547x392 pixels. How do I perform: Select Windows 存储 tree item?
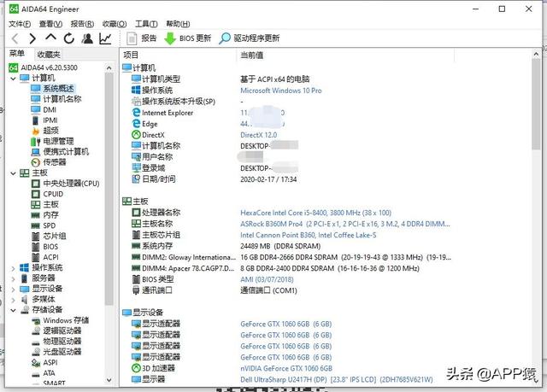[x=60, y=320]
